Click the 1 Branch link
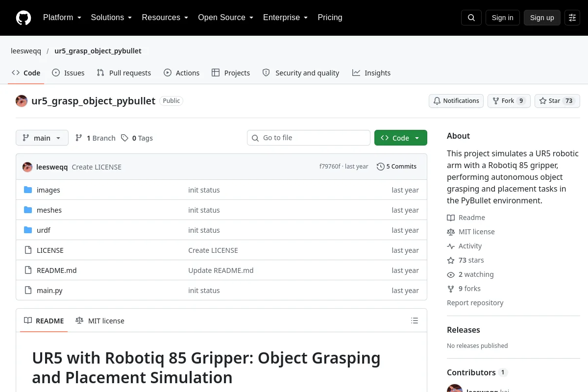 pyautogui.click(x=96, y=138)
